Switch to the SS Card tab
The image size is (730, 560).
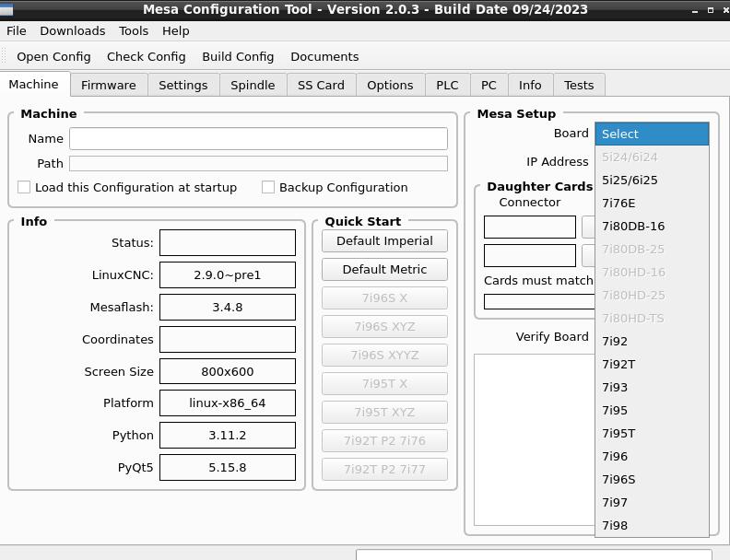pos(322,85)
